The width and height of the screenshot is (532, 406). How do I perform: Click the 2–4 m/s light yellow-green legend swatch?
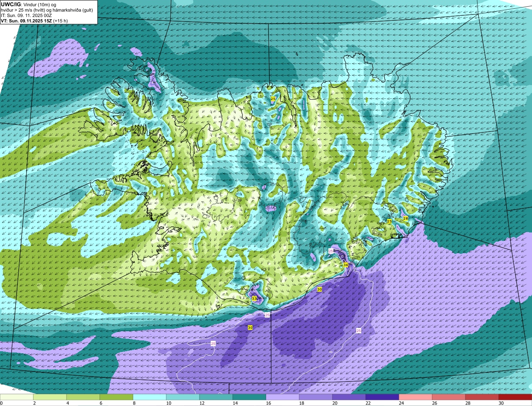click(x=50, y=397)
